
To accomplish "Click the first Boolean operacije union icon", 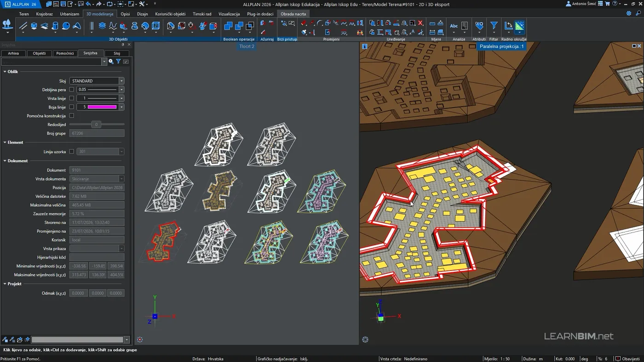I will pyautogui.click(x=228, y=26).
